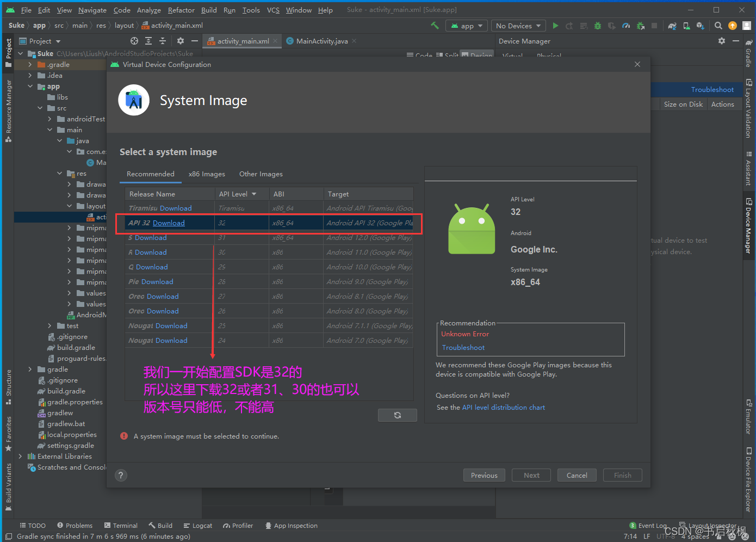
Task: Switch to MainActivity.java editor tab
Action: [321, 41]
